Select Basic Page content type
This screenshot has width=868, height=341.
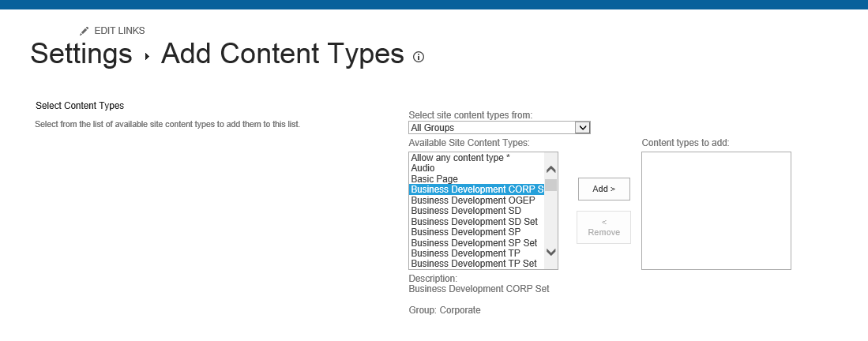point(434,179)
